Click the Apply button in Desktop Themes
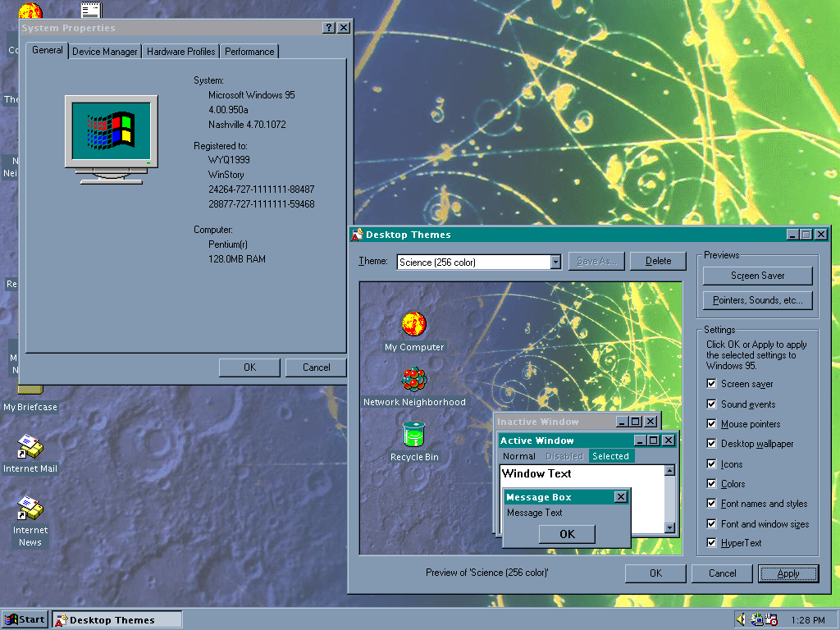Image resolution: width=840 pixels, height=630 pixels. [x=787, y=573]
